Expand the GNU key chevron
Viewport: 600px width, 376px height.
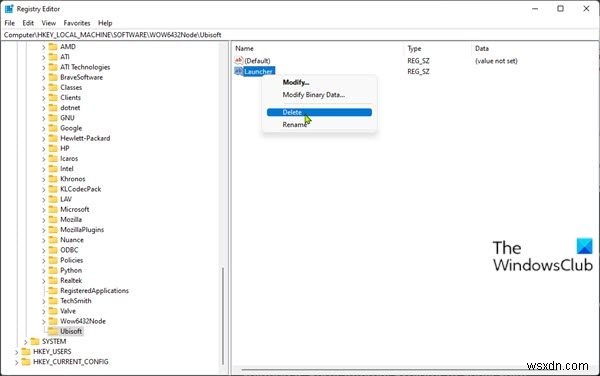coord(43,118)
